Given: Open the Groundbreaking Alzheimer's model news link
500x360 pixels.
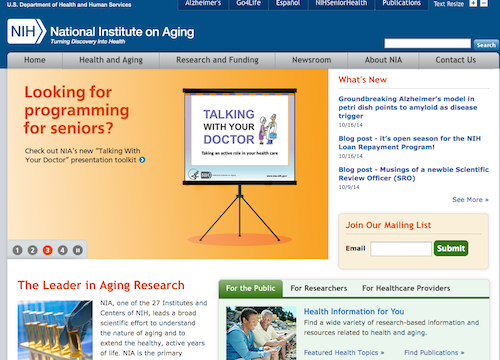Looking at the screenshot, I should point(408,107).
